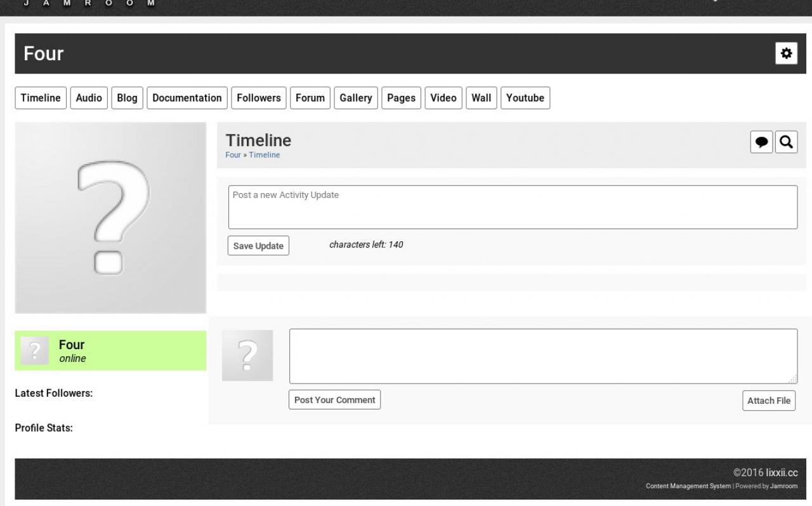This screenshot has height=506, width=812.
Task: Click the large question mark profile image
Action: click(110, 218)
